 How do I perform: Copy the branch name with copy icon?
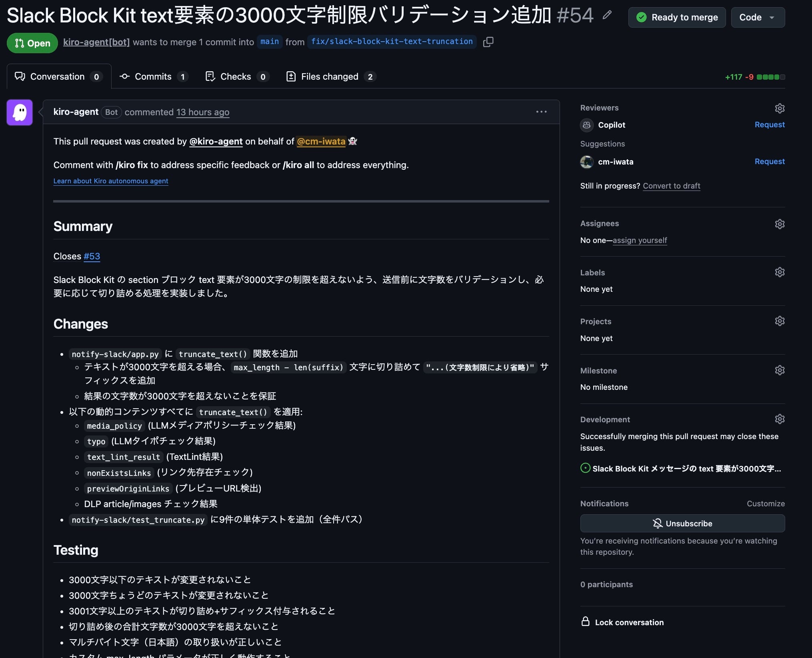[x=488, y=42]
